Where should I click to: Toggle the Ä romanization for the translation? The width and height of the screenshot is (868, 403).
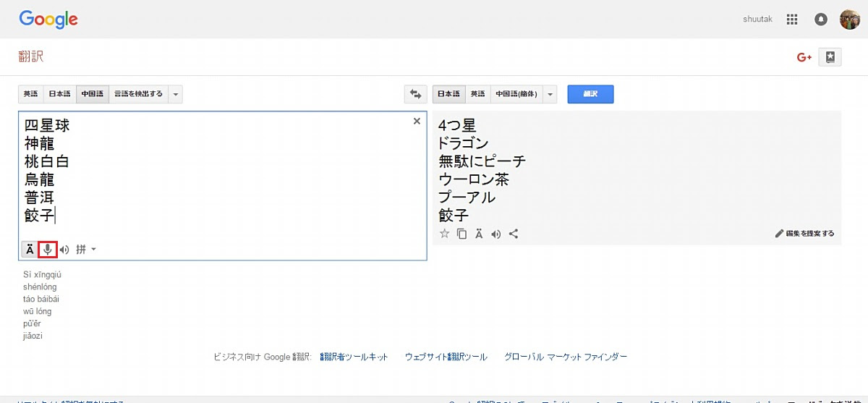479,234
